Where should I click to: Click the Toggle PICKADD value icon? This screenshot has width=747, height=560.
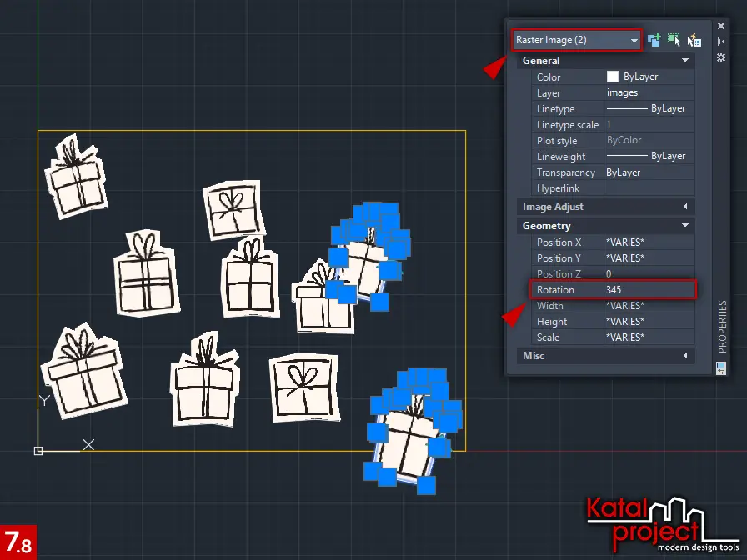click(654, 40)
